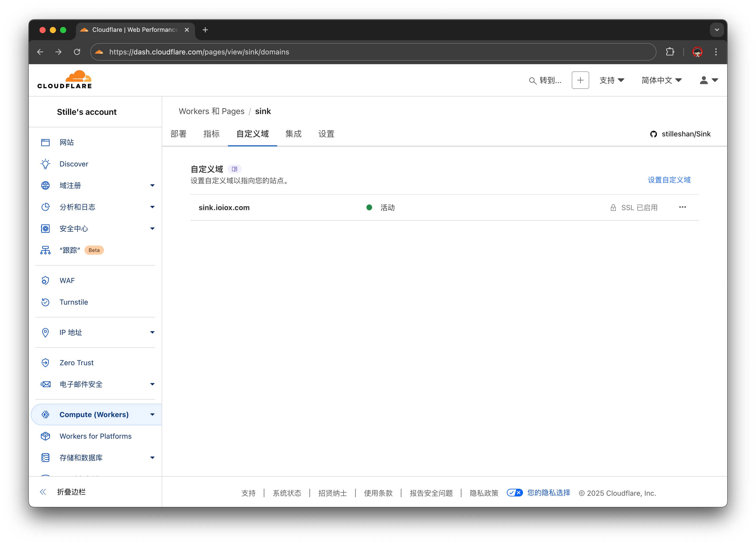The width and height of the screenshot is (756, 545).
Task: Open the 支持 dropdown in header
Action: click(612, 80)
